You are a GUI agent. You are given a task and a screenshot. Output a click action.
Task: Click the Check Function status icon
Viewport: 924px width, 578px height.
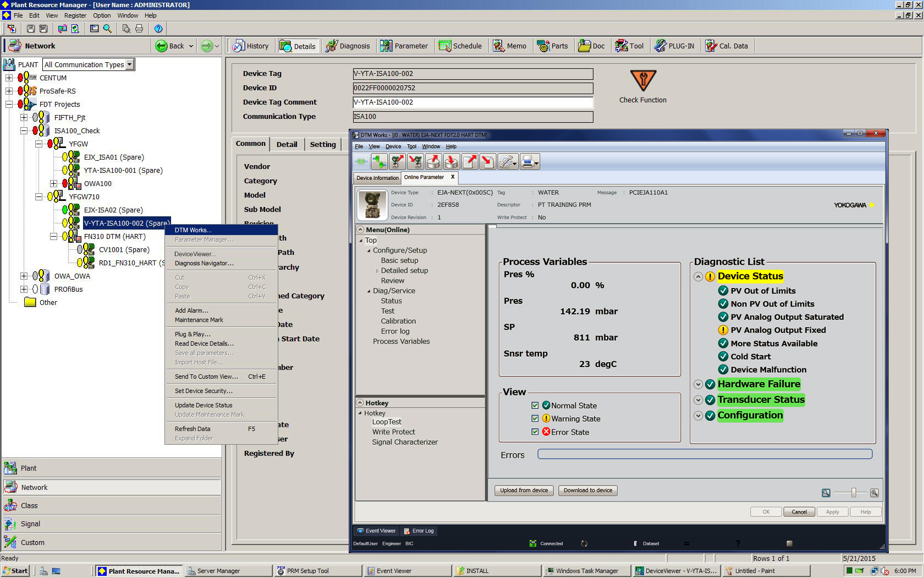pyautogui.click(x=642, y=81)
